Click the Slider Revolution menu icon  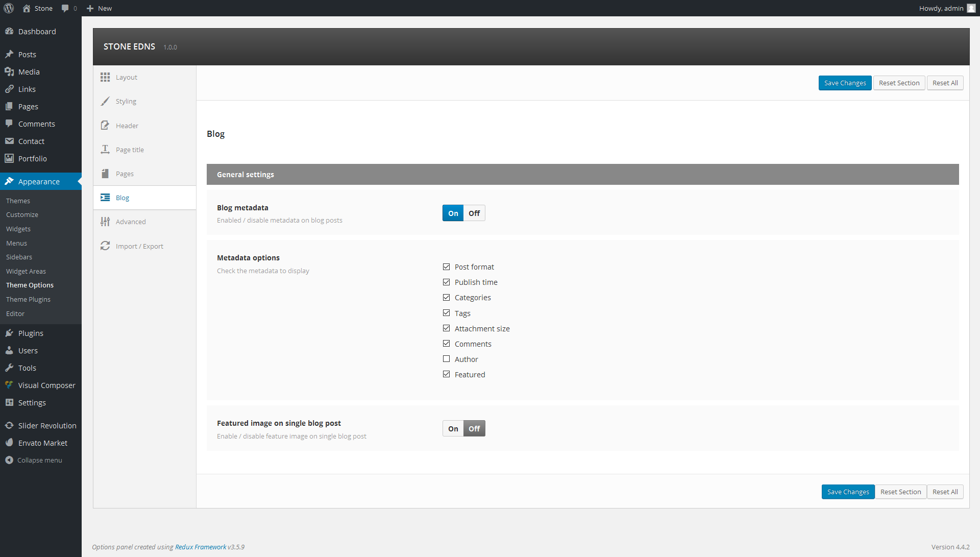click(9, 425)
